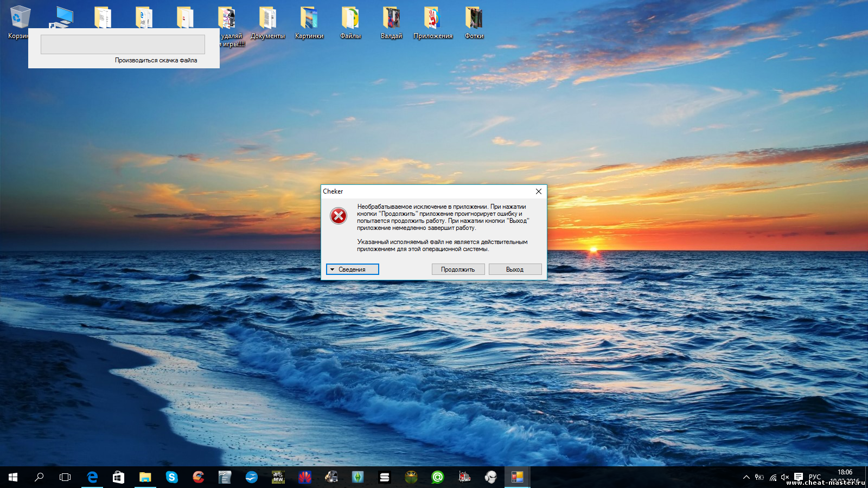Switch input language РУС indicator
The height and width of the screenshot is (488, 868).
point(815,477)
